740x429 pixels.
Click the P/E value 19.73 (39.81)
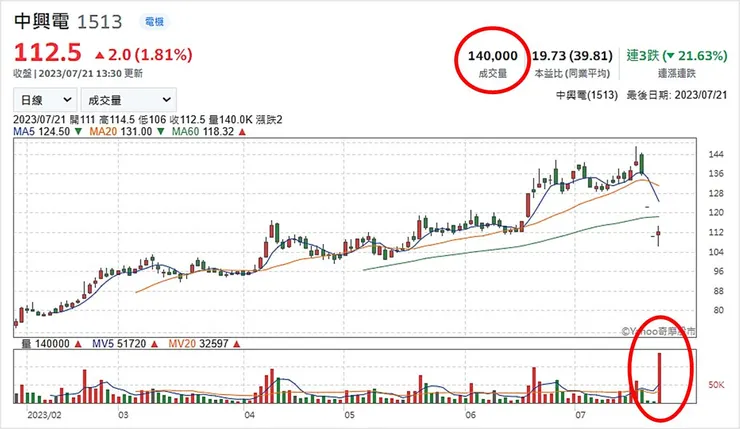pyautogui.click(x=572, y=56)
